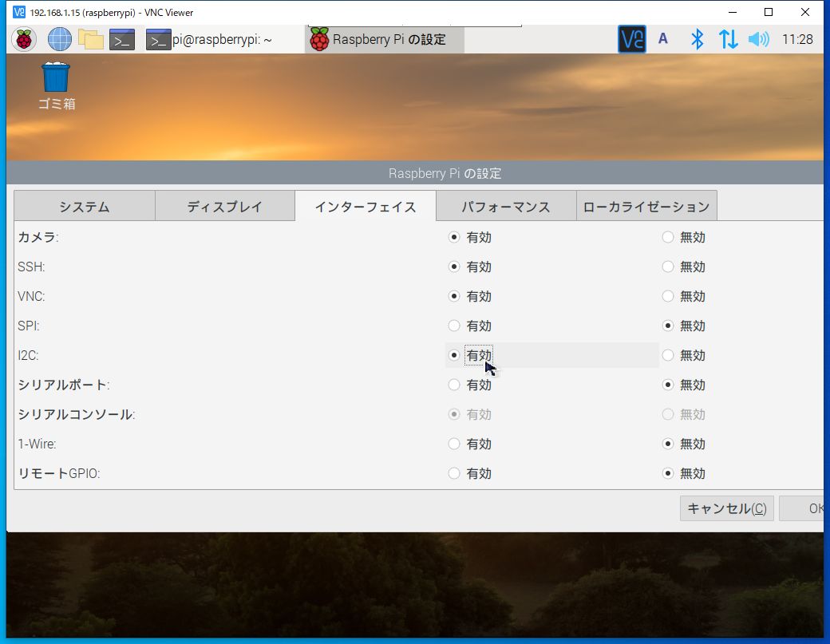Open the Raspberry Pi main menu
The height and width of the screenshot is (644, 830).
(x=22, y=38)
